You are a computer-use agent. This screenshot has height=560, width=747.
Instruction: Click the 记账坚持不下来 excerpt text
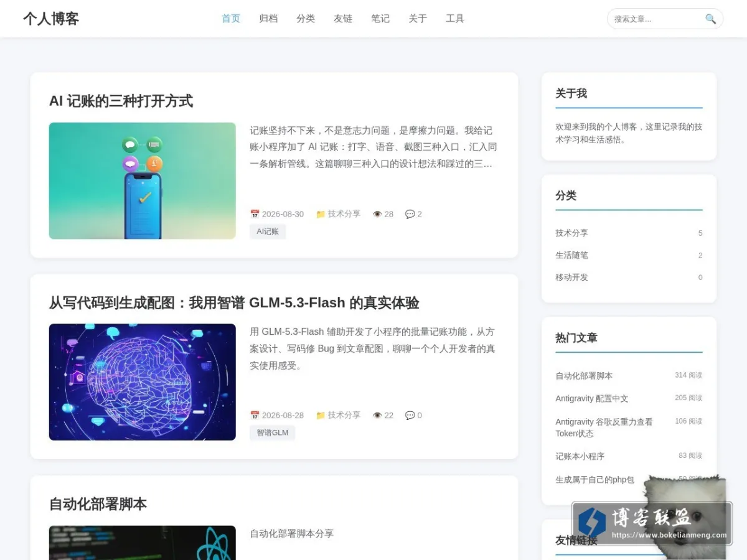374,147
